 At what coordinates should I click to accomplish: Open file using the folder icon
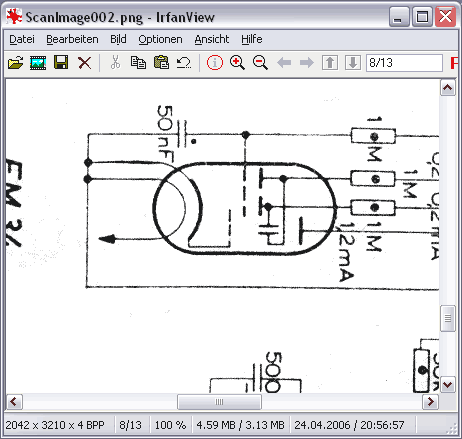point(16,63)
